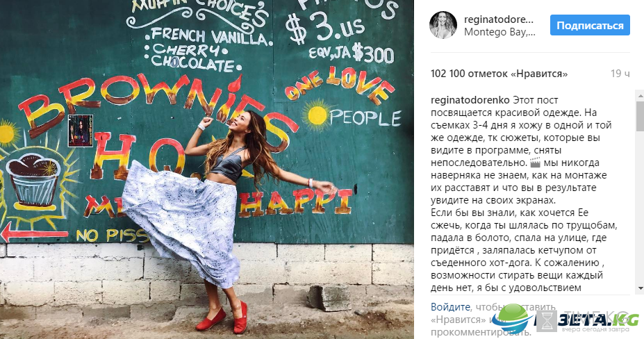The width and height of the screenshot is (644, 339).
Task: Click the Войти login link
Action: point(451,307)
